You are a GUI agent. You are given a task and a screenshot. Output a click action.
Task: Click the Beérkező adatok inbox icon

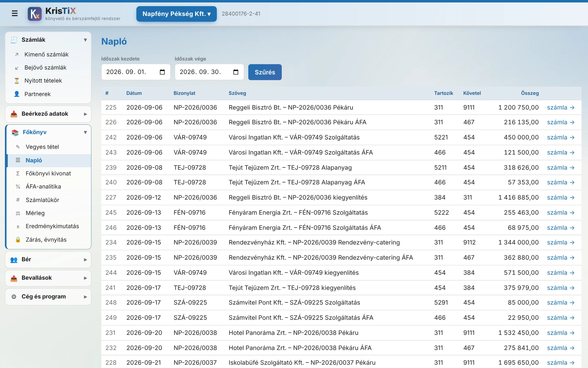tap(14, 114)
